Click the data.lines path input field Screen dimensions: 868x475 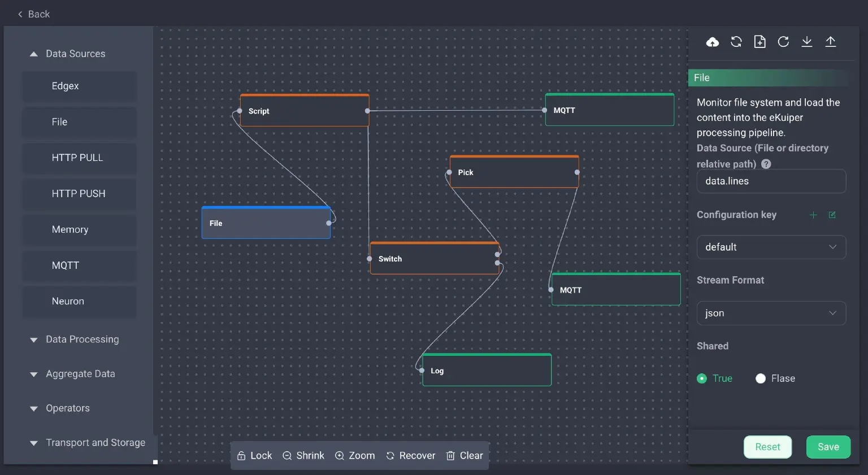pyautogui.click(x=771, y=181)
